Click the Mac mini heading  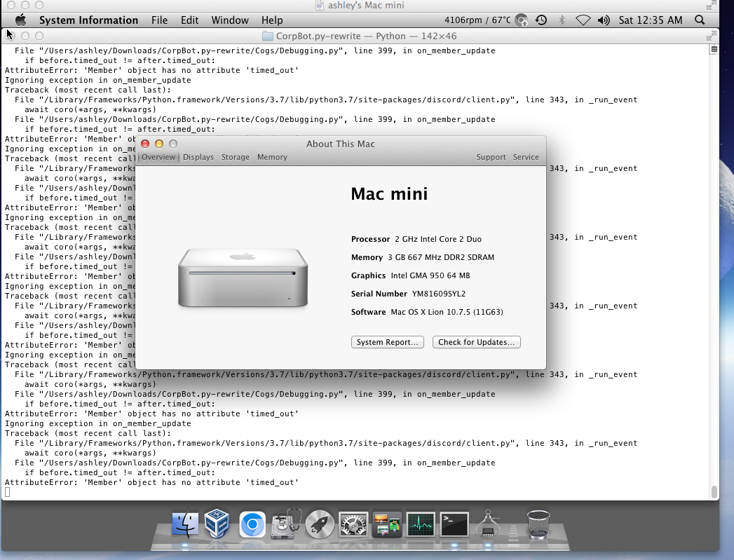(389, 193)
